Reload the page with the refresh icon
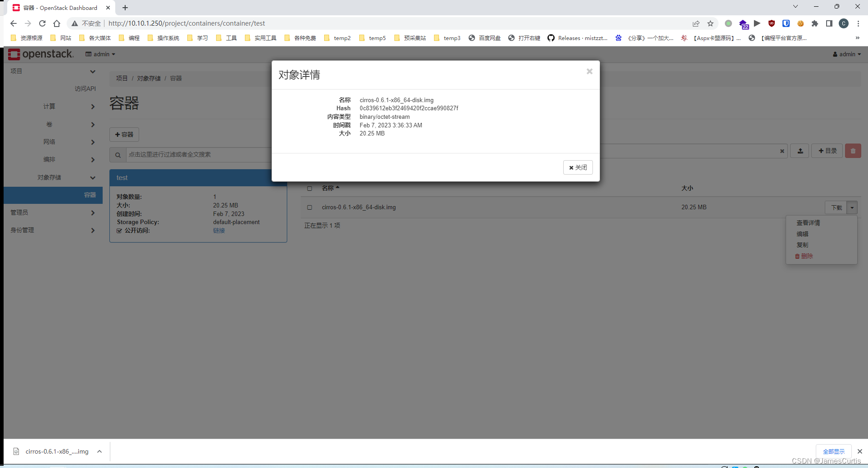 [42, 23]
